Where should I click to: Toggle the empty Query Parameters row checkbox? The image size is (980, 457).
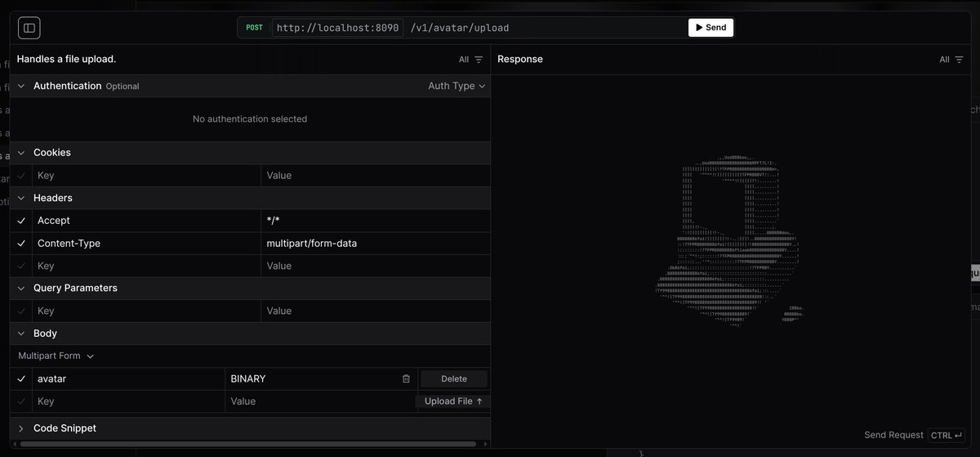[x=21, y=311]
